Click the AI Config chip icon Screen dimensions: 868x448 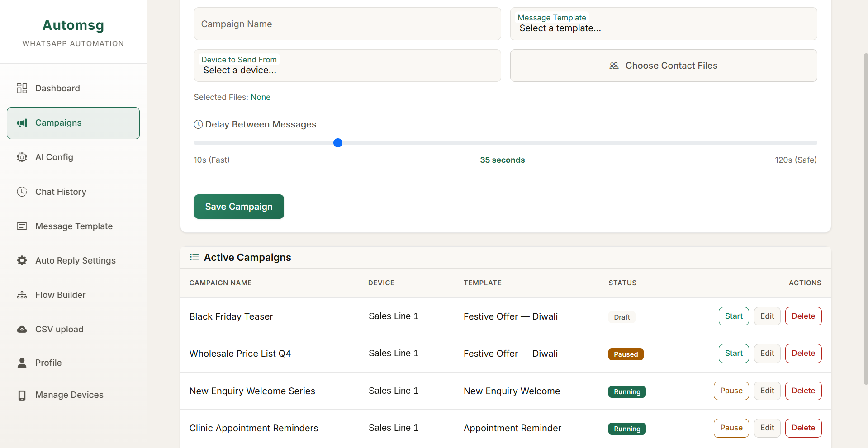tap(22, 157)
